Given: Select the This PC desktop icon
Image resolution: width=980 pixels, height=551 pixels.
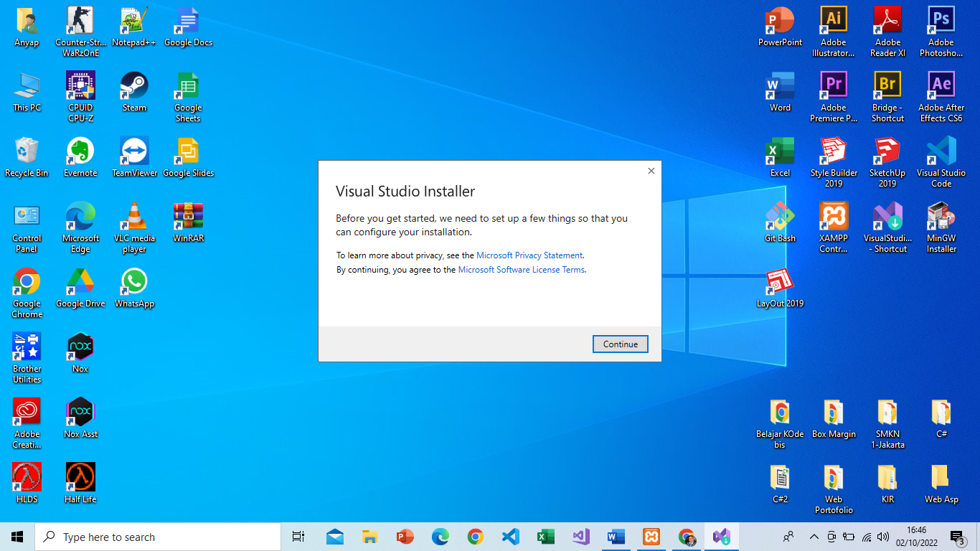Looking at the screenshot, I should [27, 93].
